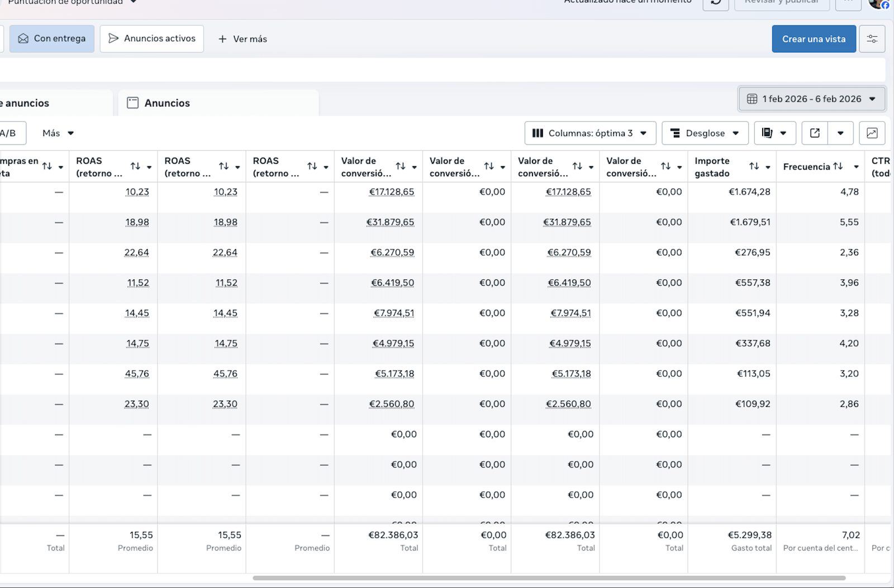Click the Anuncios tab icon
This screenshot has width=894, height=588.
click(132, 103)
